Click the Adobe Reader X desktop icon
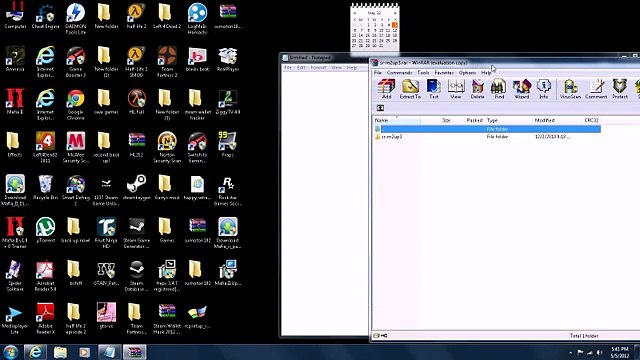This screenshot has height=360, width=640. pos(45,318)
